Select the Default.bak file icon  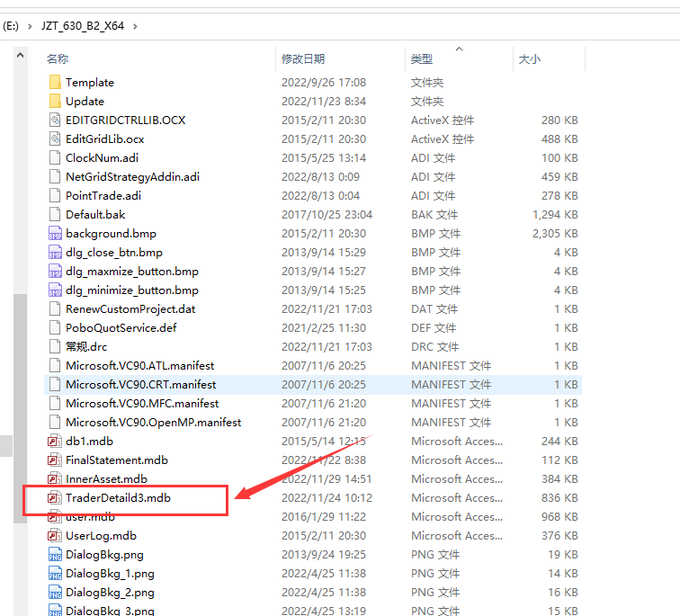click(55, 215)
